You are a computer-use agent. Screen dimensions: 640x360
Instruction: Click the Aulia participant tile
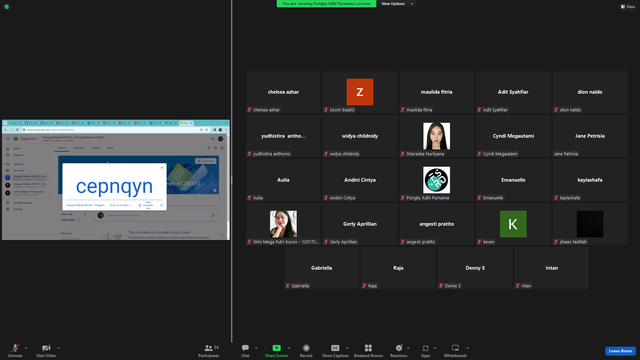click(283, 180)
